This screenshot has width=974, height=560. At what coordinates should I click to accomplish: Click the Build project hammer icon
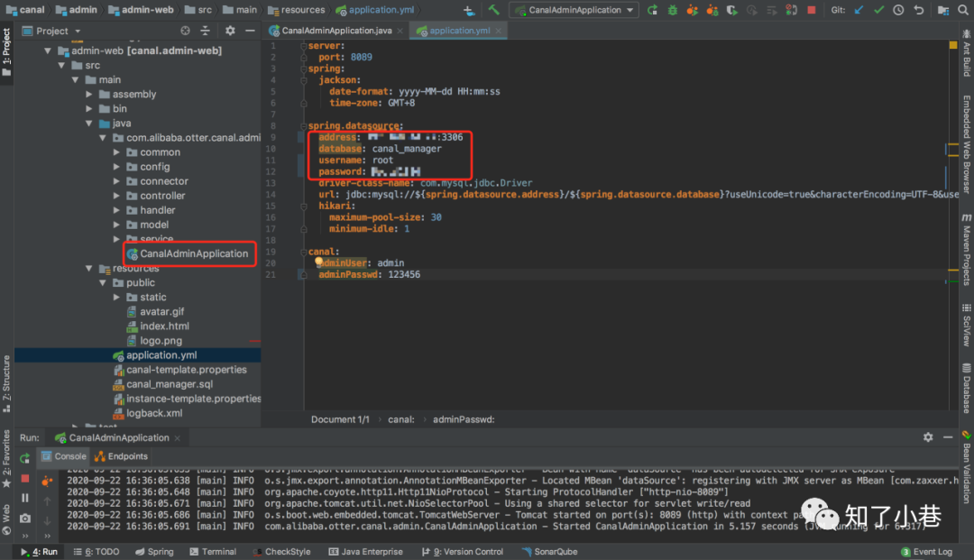click(494, 10)
